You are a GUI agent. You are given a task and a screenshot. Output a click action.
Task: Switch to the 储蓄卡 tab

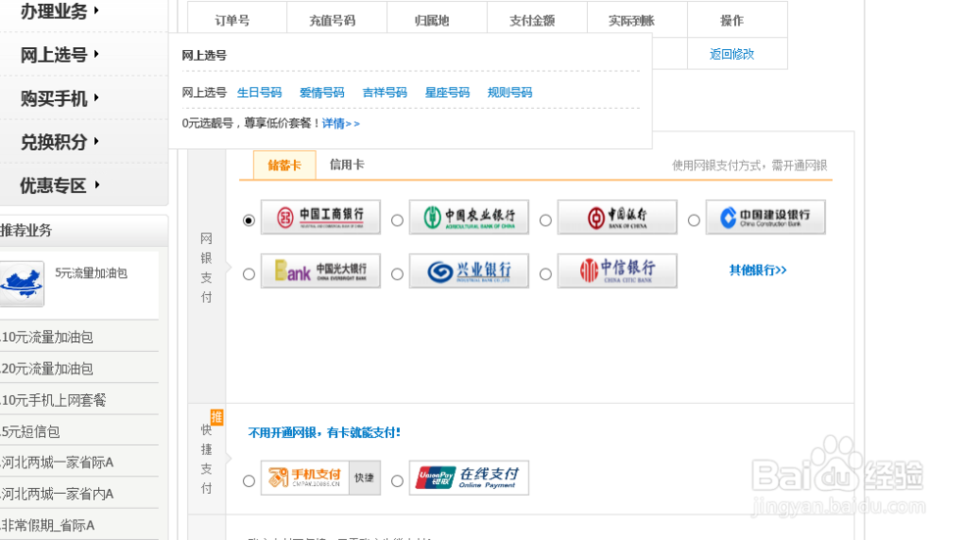[284, 165]
